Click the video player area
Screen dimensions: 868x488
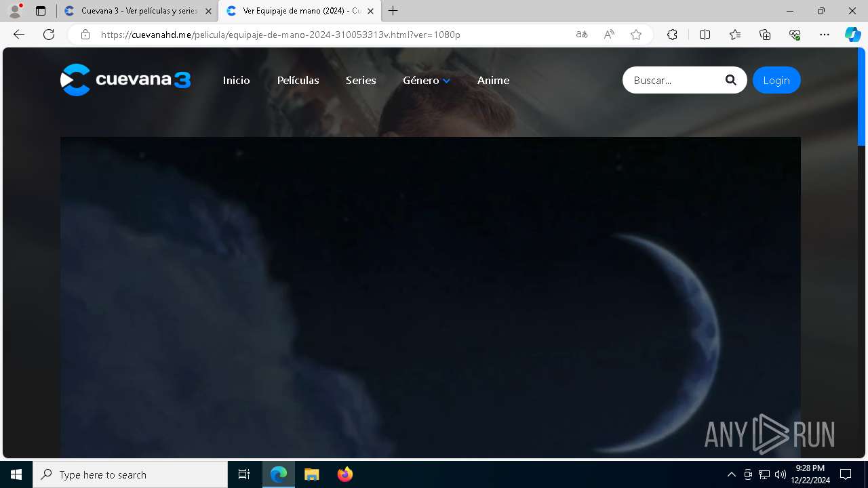click(x=430, y=298)
